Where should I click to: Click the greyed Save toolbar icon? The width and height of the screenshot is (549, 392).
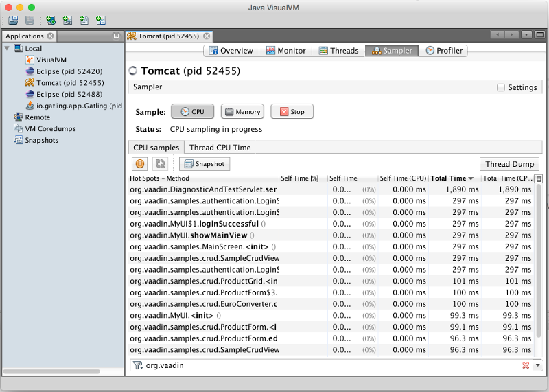point(30,21)
